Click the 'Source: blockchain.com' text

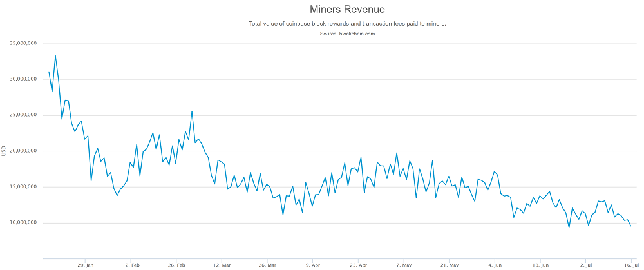348,34
